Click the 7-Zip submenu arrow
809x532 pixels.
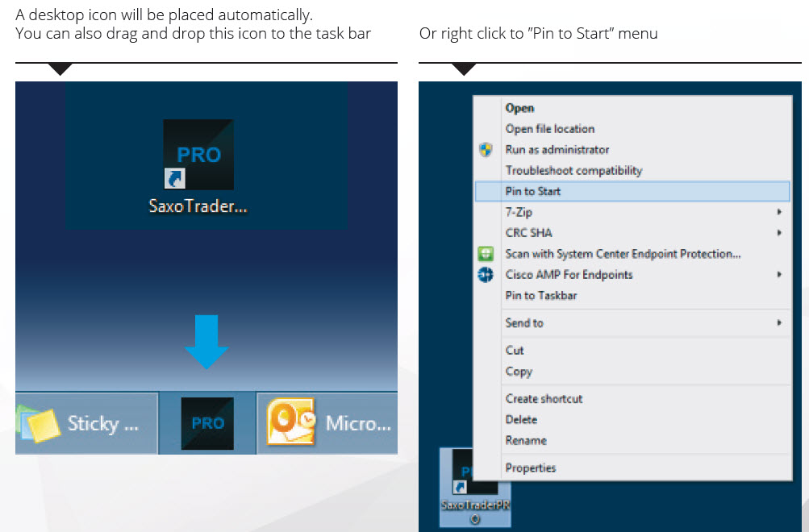point(779,212)
